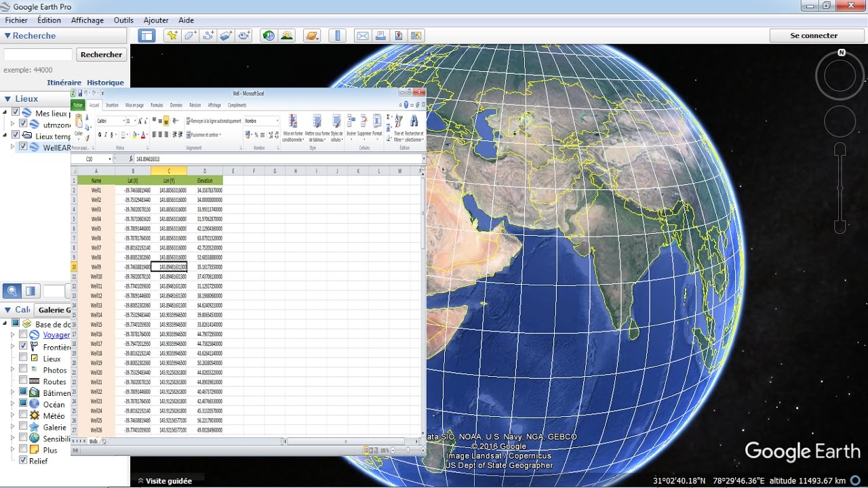The image size is (868, 488).
Task: Show sunlight across the landscape
Action: [x=287, y=36]
